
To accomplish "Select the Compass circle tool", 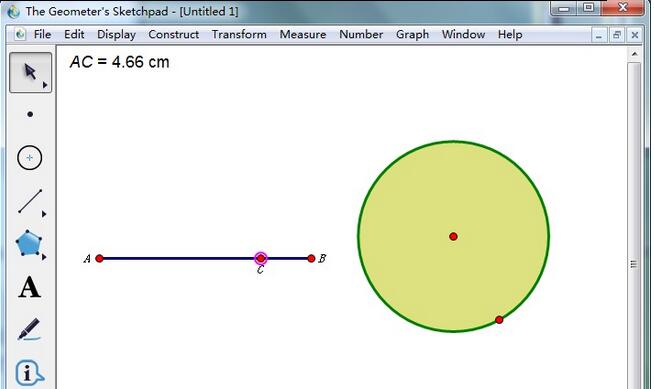I will pyautogui.click(x=30, y=158).
